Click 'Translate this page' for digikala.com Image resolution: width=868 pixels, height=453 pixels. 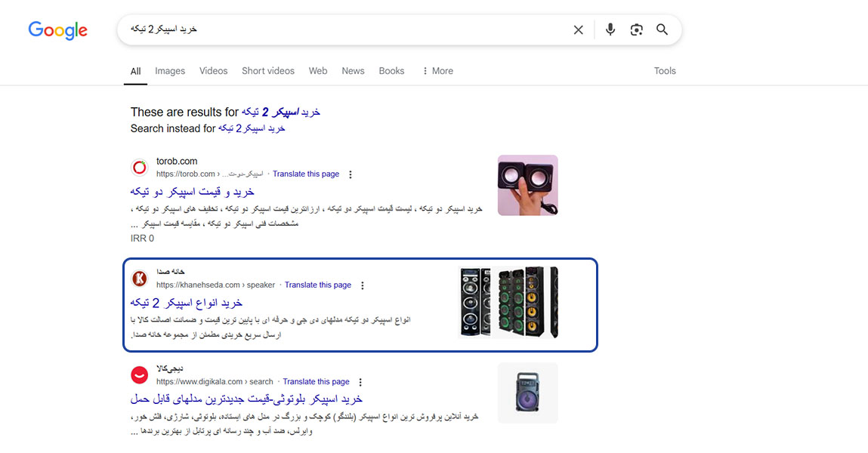tap(316, 381)
